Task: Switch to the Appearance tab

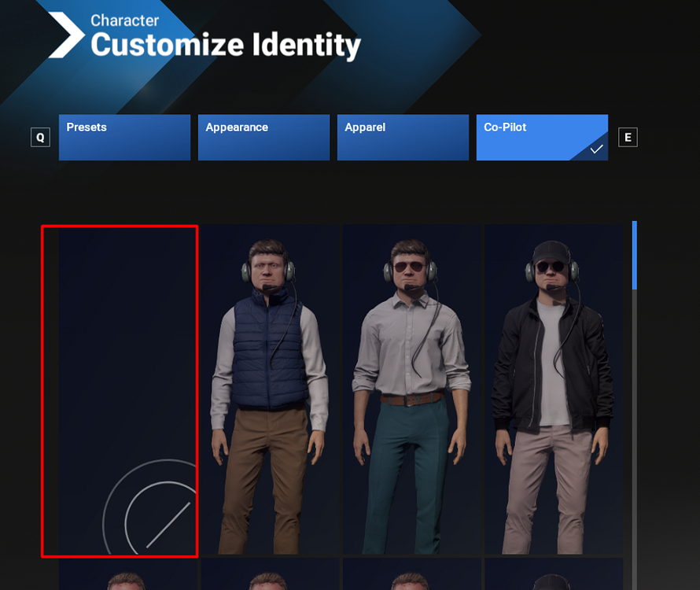Action: click(263, 138)
